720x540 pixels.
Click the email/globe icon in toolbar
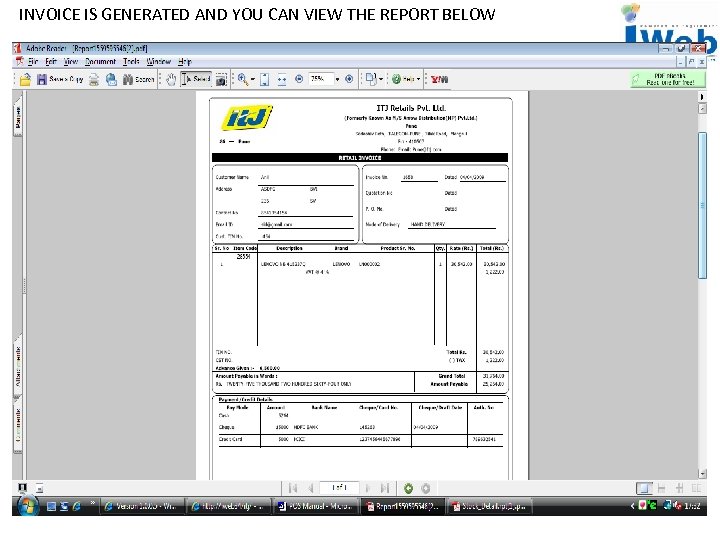[x=111, y=79]
